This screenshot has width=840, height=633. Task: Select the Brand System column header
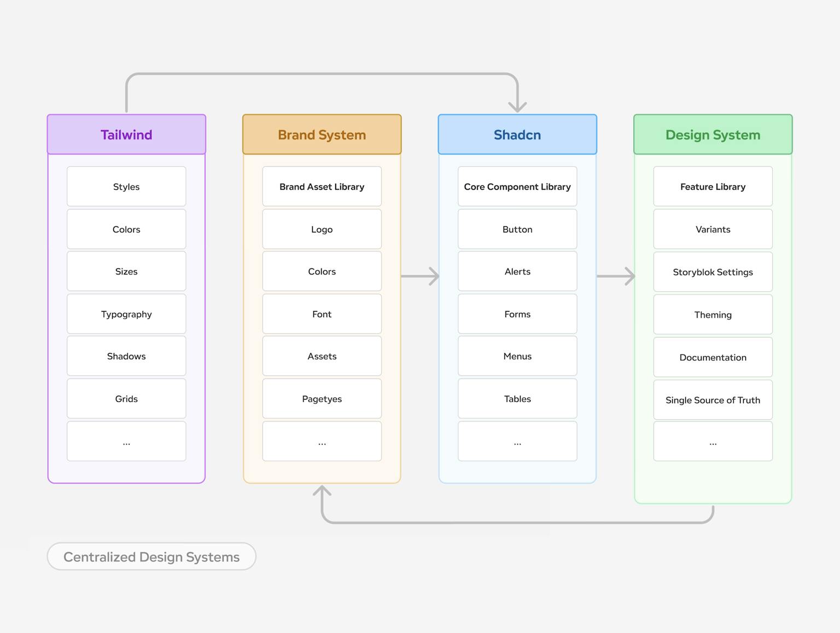click(x=322, y=134)
